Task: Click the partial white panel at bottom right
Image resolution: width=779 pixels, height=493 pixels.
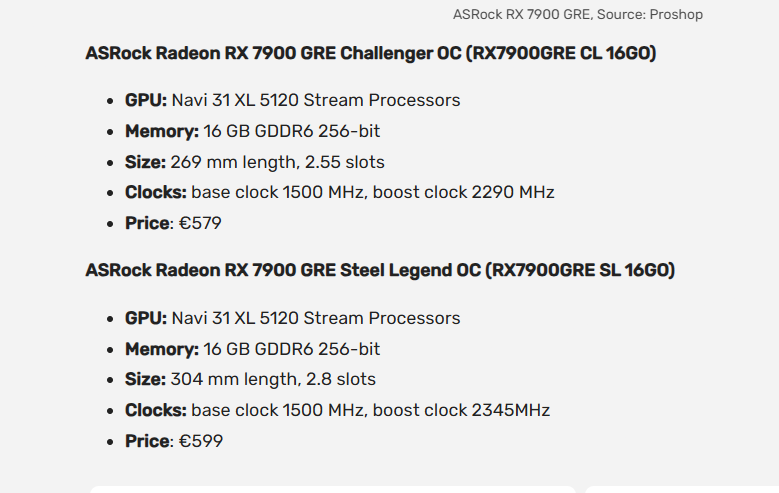Action: tap(682, 490)
